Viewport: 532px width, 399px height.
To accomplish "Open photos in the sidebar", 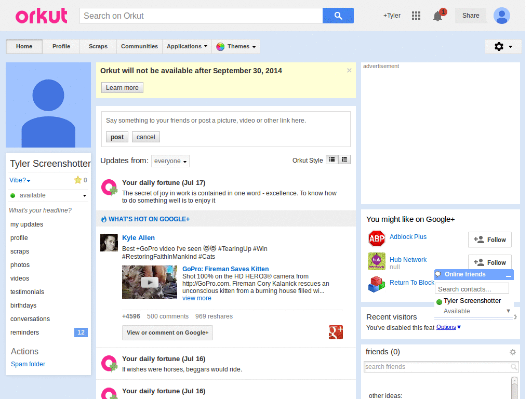I will pos(20,265).
